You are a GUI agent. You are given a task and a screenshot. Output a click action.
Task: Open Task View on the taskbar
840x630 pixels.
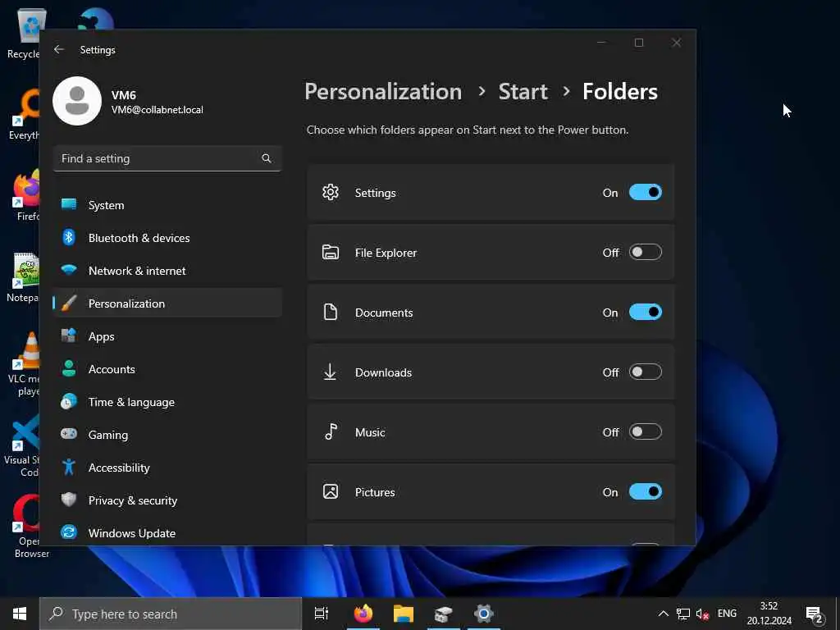pyautogui.click(x=322, y=614)
